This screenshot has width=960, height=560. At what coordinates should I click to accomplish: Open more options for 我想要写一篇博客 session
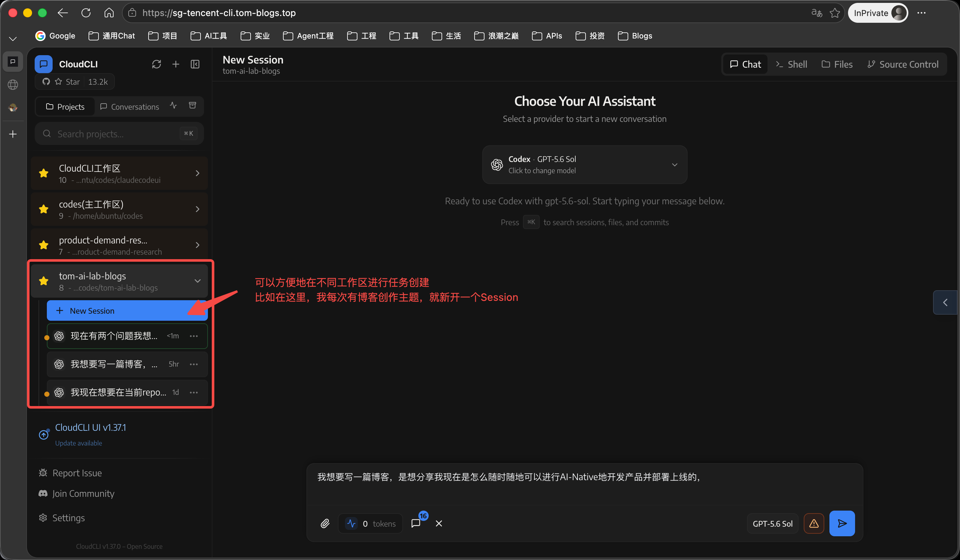193,364
